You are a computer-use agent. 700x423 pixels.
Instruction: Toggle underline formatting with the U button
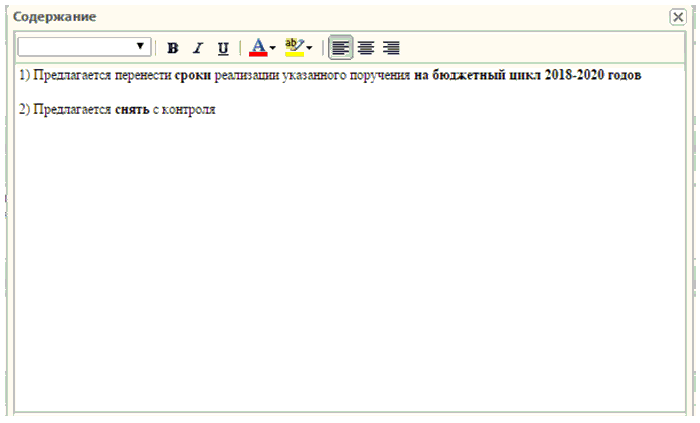point(222,47)
